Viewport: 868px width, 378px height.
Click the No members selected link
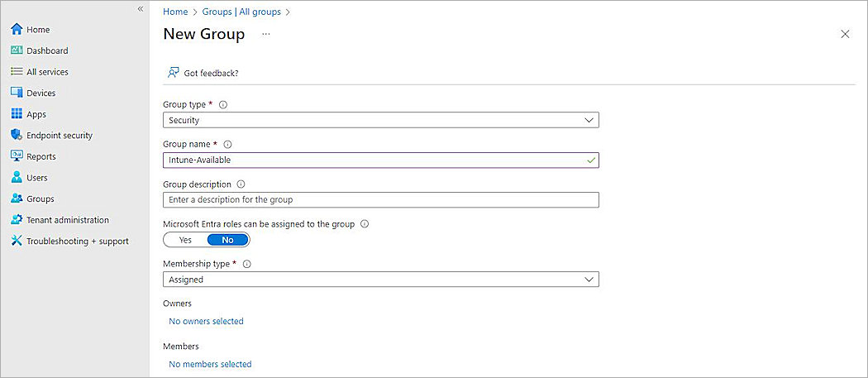pos(210,364)
